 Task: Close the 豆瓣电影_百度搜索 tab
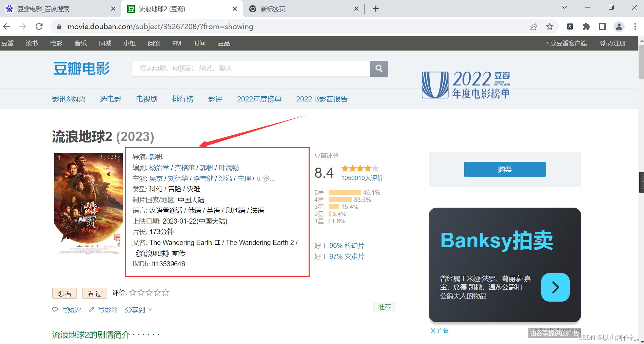click(x=113, y=9)
